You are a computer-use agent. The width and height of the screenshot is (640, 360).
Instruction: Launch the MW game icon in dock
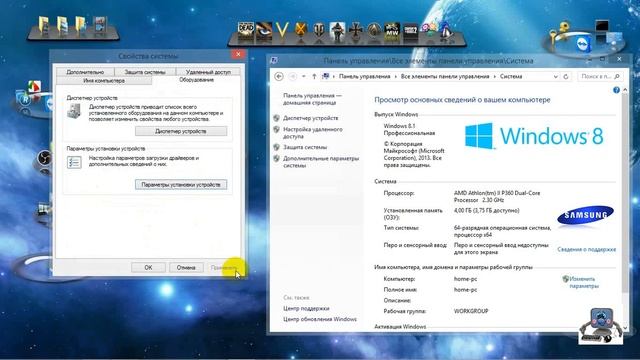392,31
